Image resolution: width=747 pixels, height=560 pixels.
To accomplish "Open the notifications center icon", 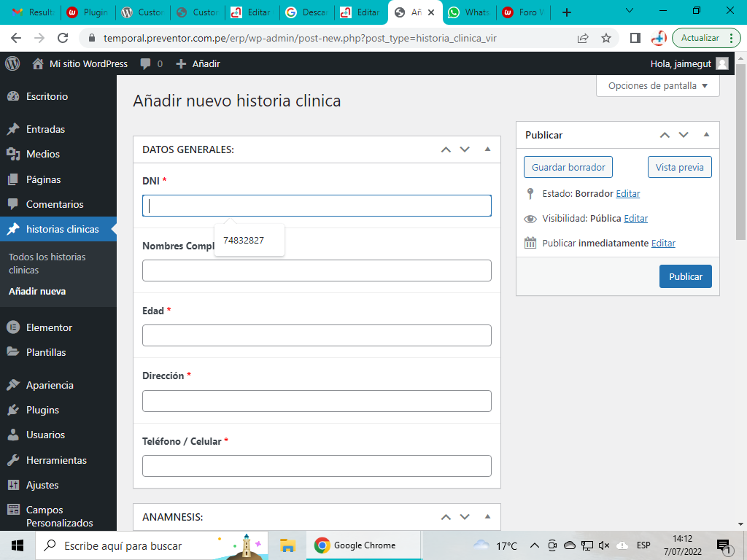I will (x=724, y=547).
